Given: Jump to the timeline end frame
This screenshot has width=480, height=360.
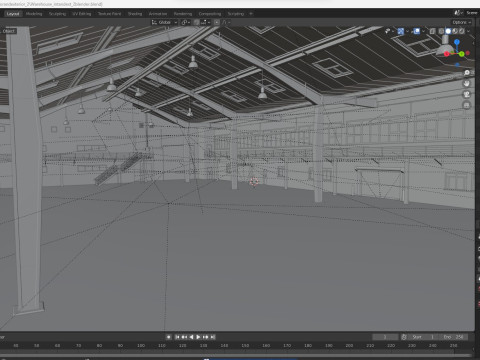Looking at the screenshot, I should (x=213, y=337).
